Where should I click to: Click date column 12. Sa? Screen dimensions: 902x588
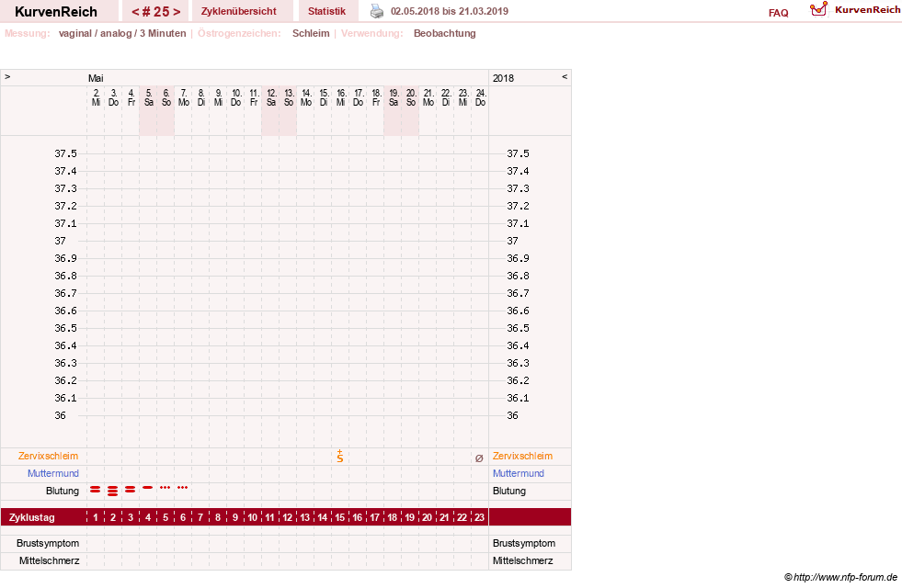(x=271, y=97)
